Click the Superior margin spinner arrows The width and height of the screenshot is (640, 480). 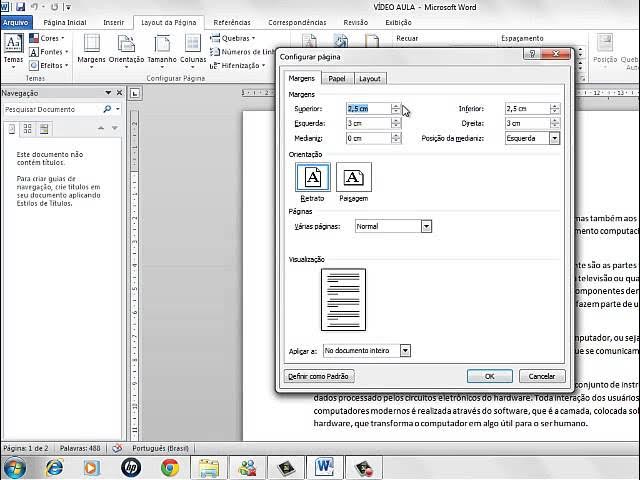pos(396,108)
